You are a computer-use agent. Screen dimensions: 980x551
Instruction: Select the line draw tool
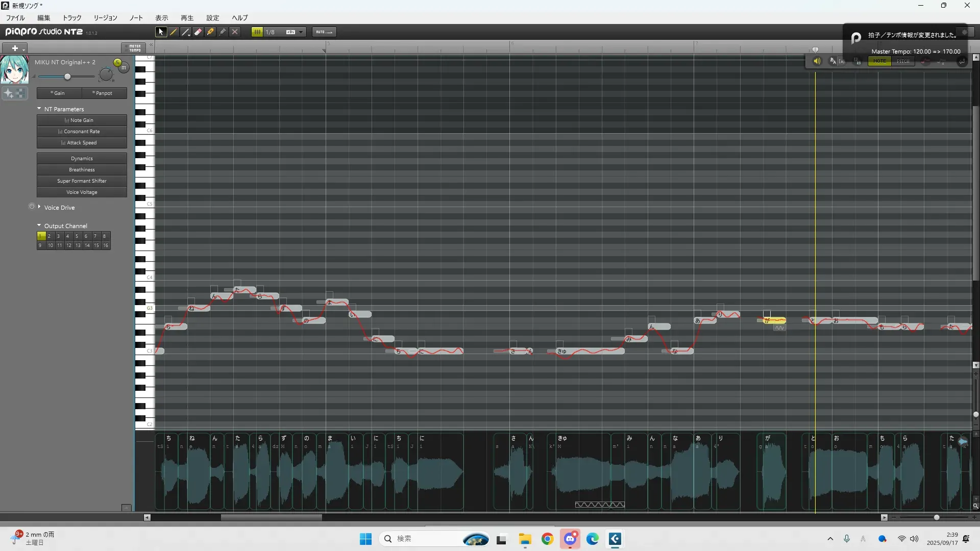186,32
